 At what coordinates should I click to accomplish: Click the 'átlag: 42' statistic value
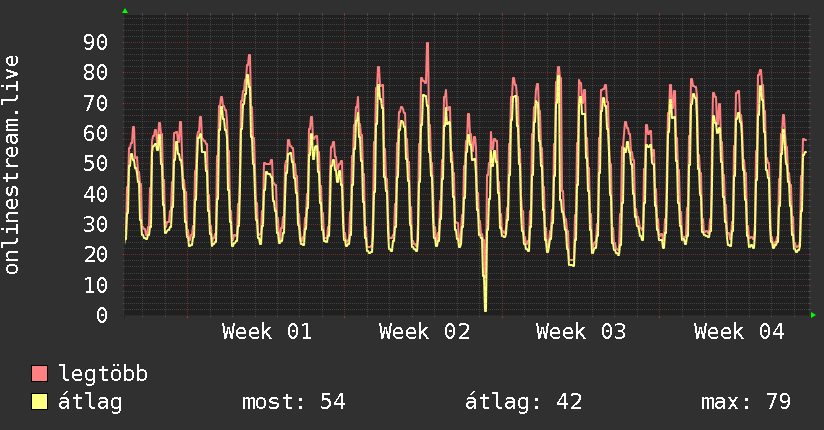[523, 402]
